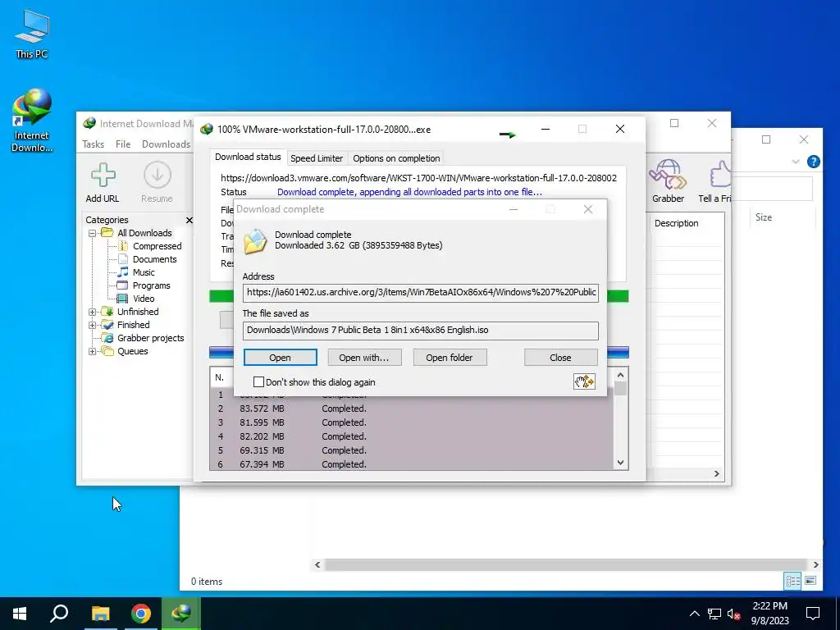The height and width of the screenshot is (630, 840).
Task: Click IDM list right scroll arrow
Action: [x=717, y=473]
